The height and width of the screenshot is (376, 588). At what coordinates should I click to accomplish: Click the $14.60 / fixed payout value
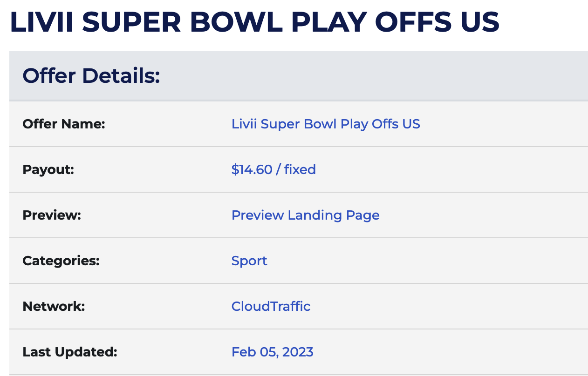pyautogui.click(x=273, y=169)
